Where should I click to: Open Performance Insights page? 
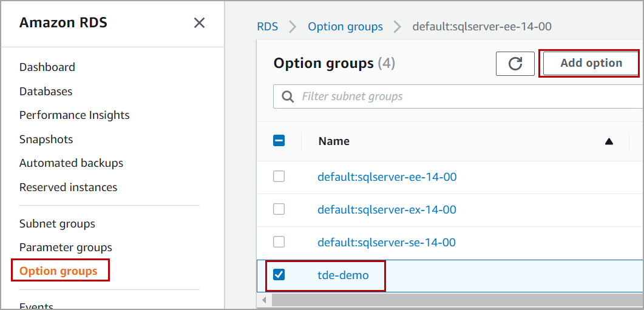[75, 115]
